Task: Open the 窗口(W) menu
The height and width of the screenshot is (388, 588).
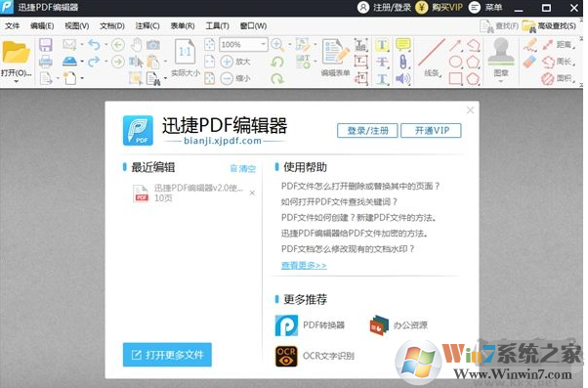Action: 254,25
